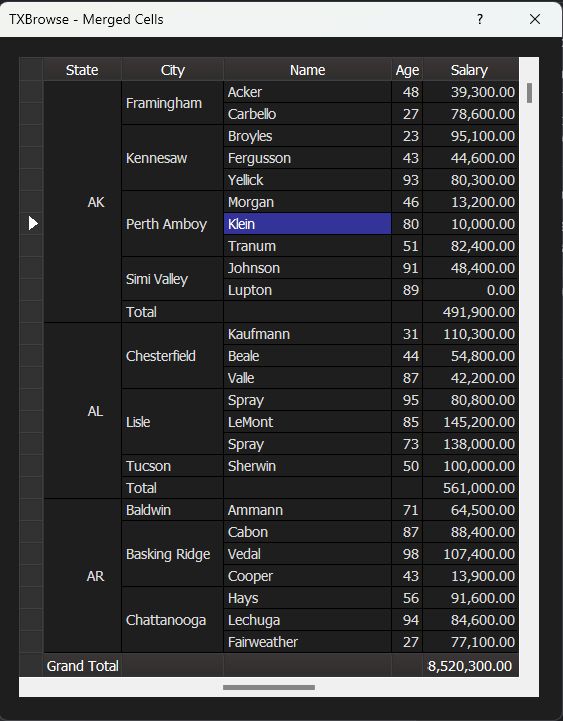Click Vedal's age cell 98

click(x=407, y=554)
